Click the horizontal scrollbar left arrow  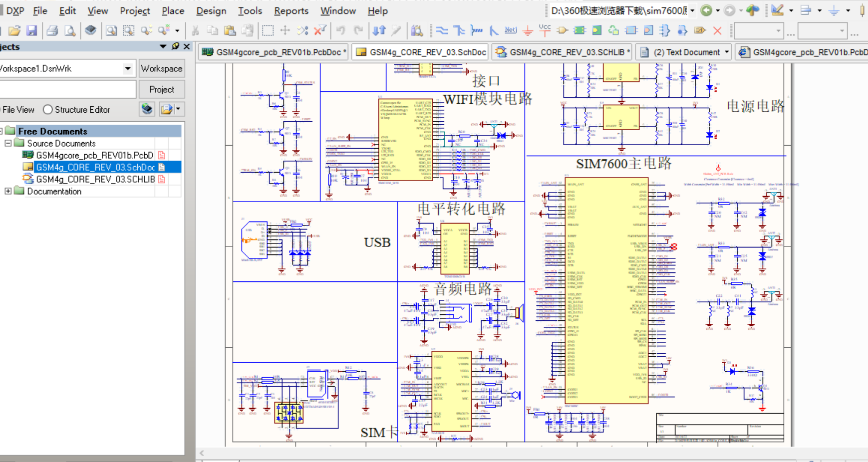click(x=202, y=453)
